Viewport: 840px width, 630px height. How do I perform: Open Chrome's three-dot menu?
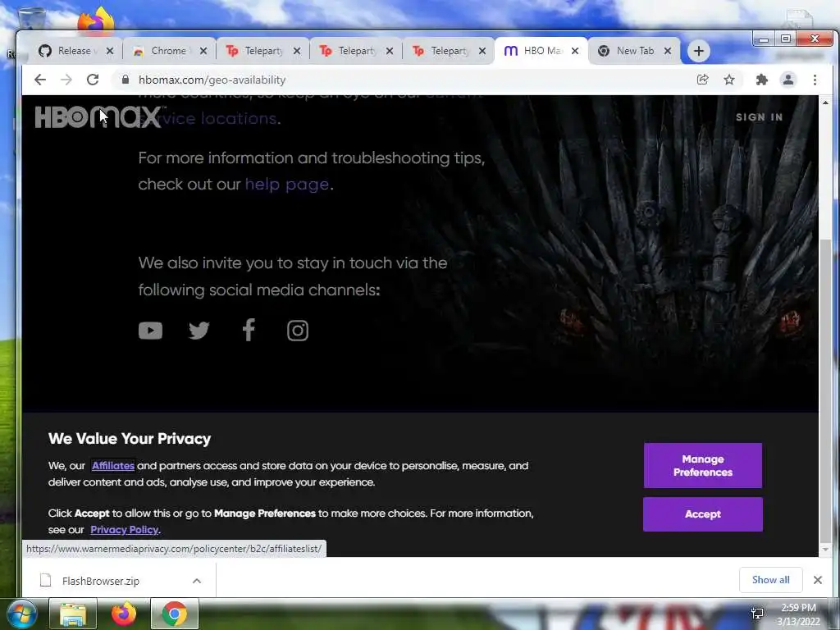click(x=815, y=80)
